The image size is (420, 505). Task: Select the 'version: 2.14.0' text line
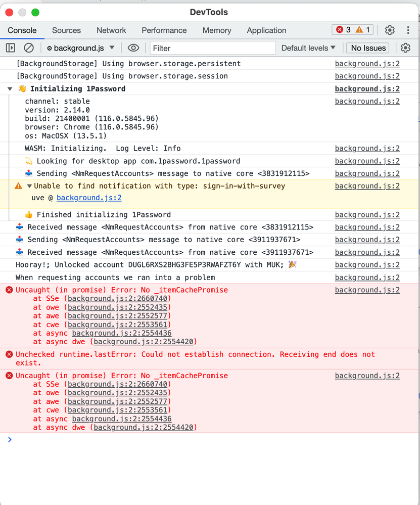57,110
